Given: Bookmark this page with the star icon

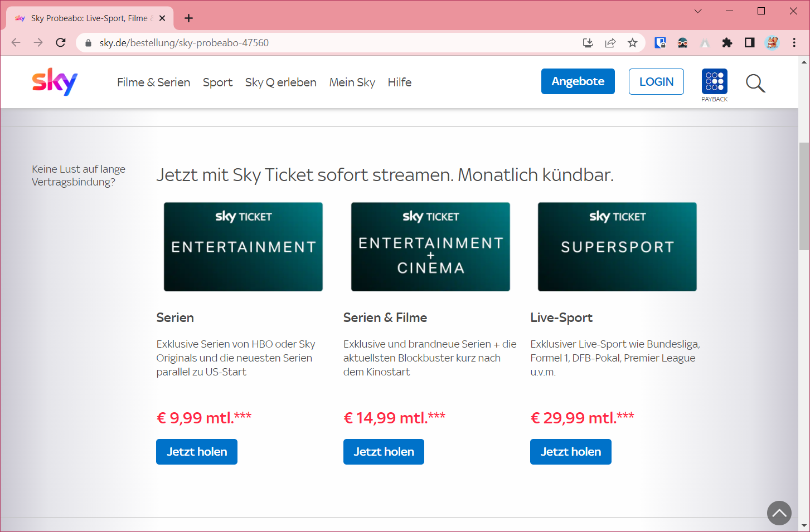Looking at the screenshot, I should (632, 43).
